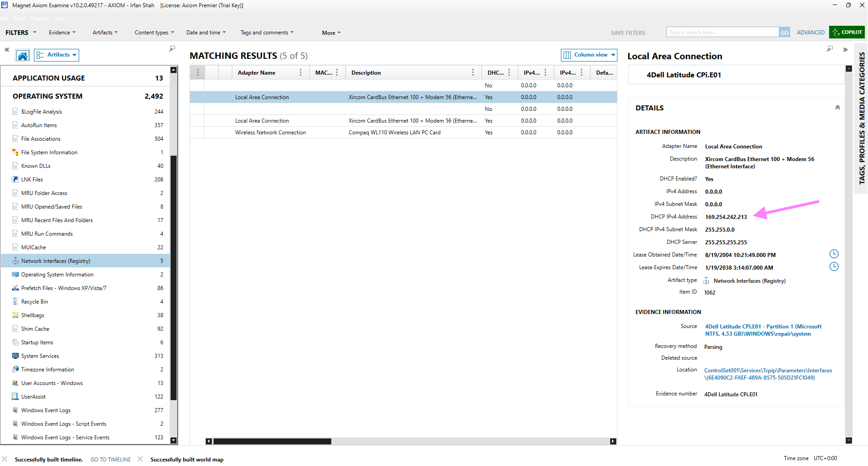Click GO TO TIMELINE link
The image size is (868, 466).
click(110, 459)
